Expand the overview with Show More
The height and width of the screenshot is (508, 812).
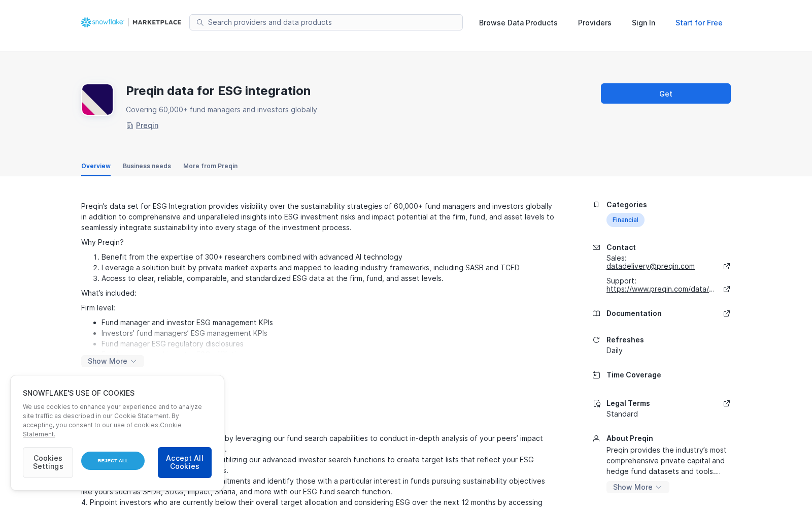(113, 361)
